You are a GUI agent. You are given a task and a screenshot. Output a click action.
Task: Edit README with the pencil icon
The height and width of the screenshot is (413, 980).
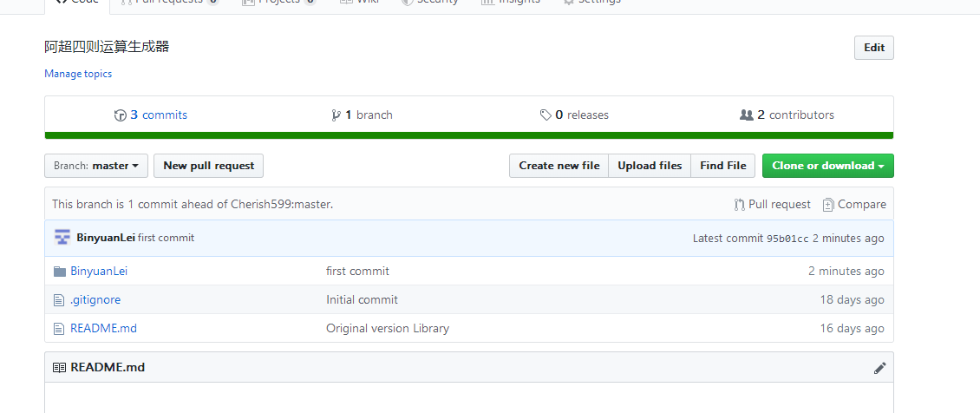[879, 368]
